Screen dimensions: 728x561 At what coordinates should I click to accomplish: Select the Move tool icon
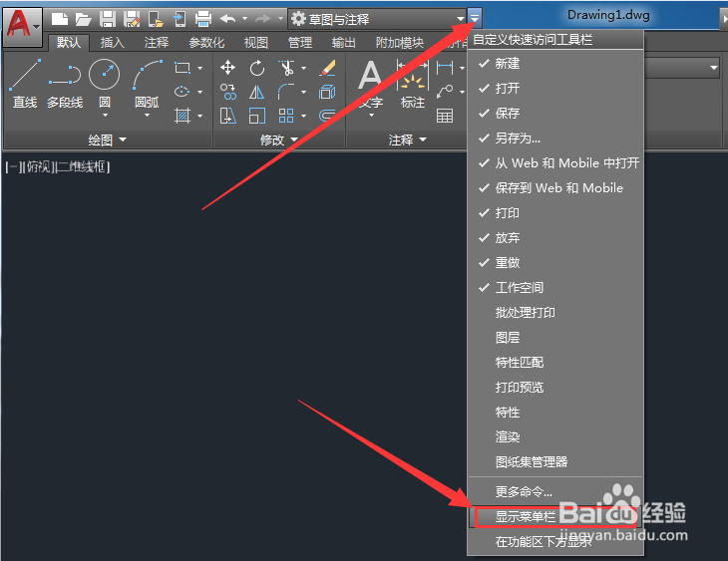[227, 68]
